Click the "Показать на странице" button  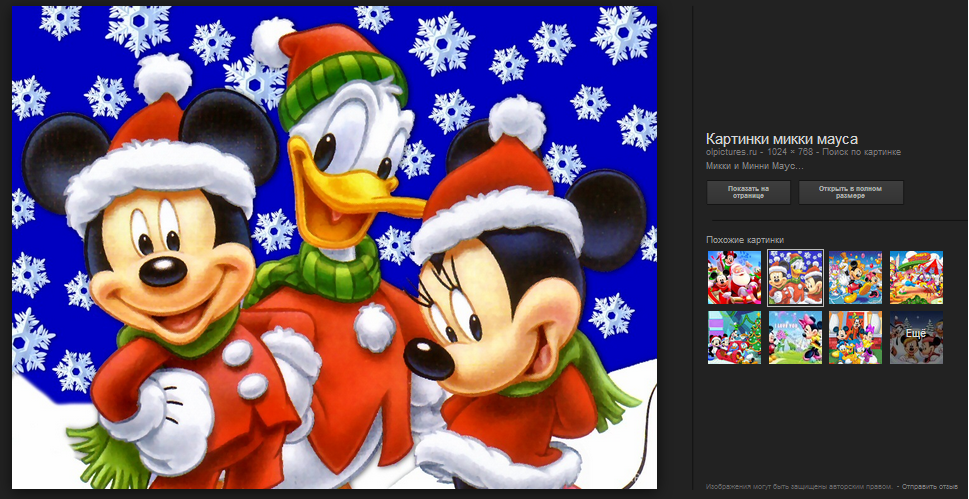748,192
